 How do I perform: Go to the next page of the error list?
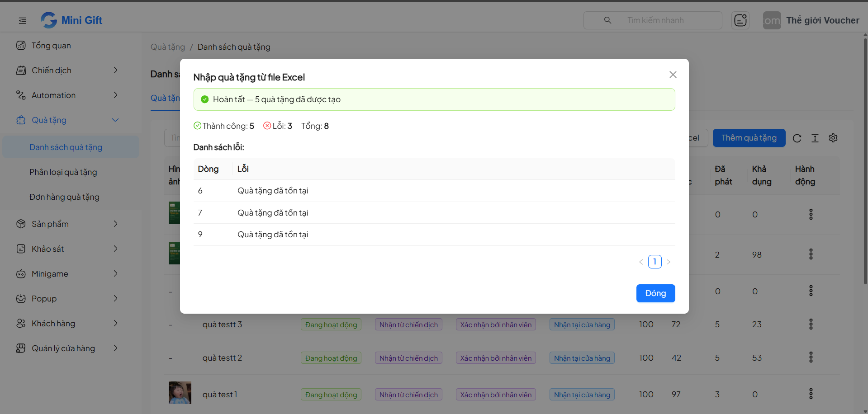[x=668, y=262]
